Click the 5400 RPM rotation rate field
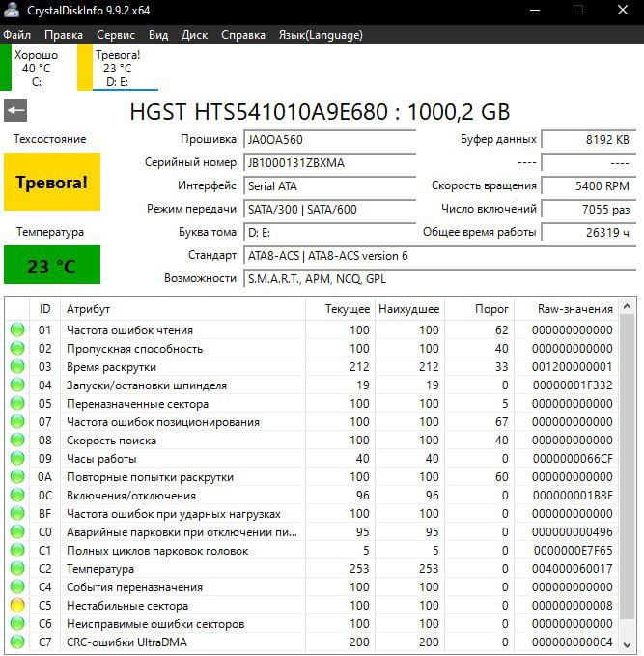 [589, 185]
